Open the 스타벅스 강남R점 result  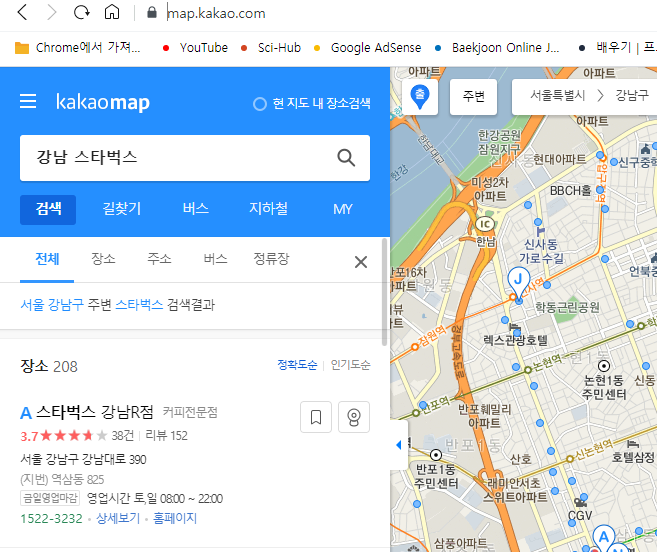point(95,412)
